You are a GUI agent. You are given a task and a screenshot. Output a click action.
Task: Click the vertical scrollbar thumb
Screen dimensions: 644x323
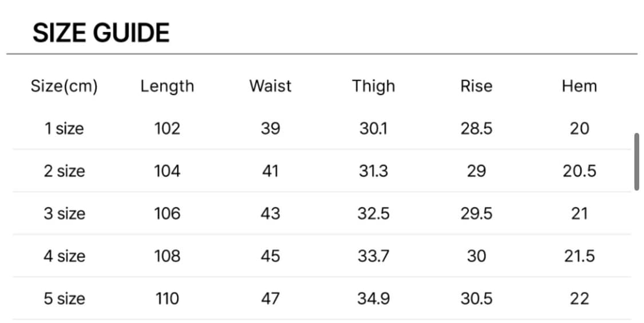coord(637,161)
